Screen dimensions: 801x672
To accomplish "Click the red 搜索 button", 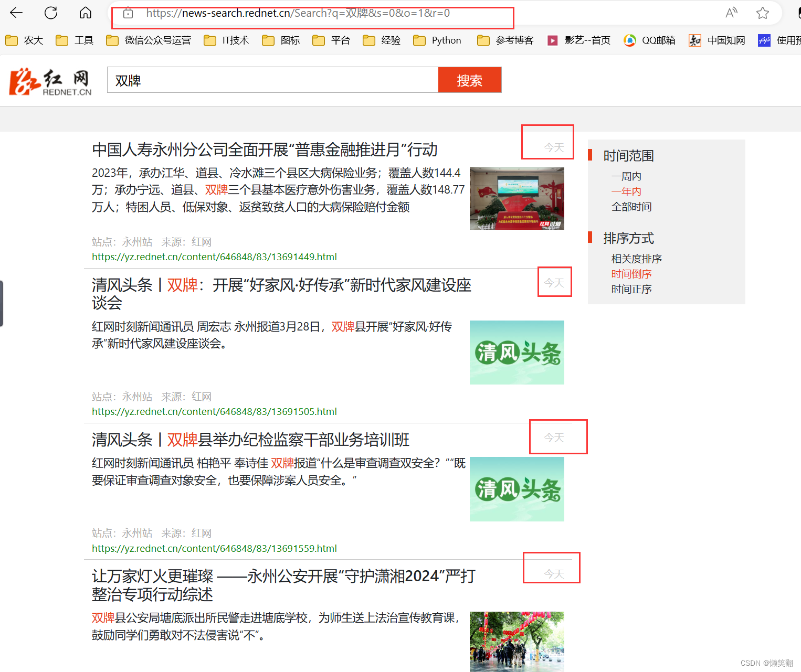I will pyautogui.click(x=470, y=80).
